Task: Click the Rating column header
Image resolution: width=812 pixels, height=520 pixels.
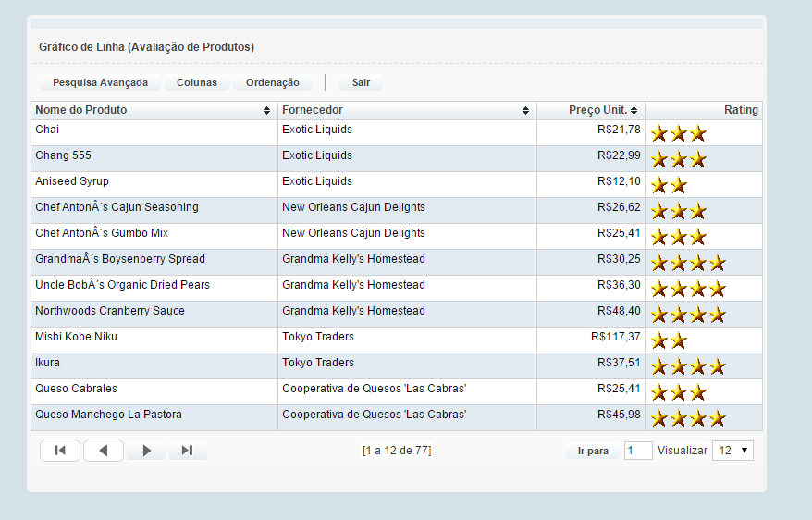Action: 740,110
